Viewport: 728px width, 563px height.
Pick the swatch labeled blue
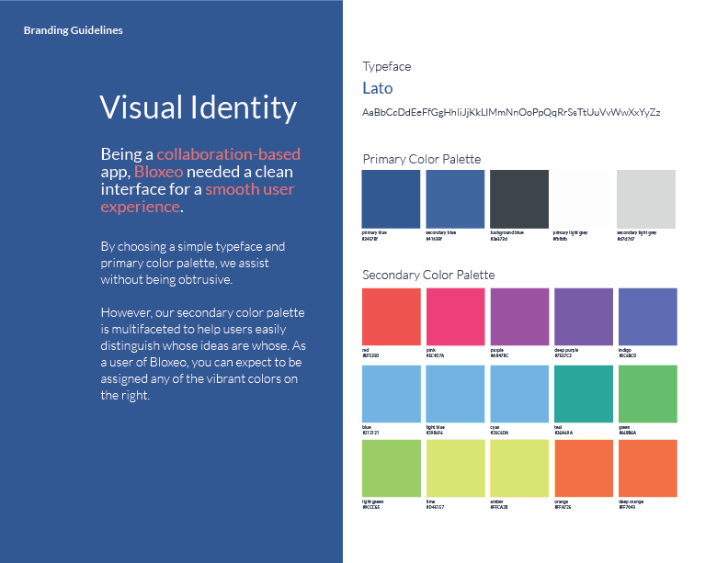[392, 394]
